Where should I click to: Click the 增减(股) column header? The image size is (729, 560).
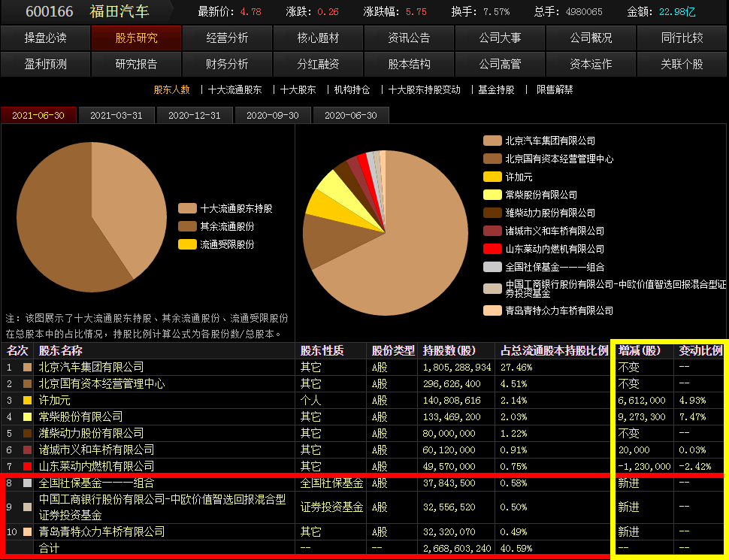tap(640, 351)
